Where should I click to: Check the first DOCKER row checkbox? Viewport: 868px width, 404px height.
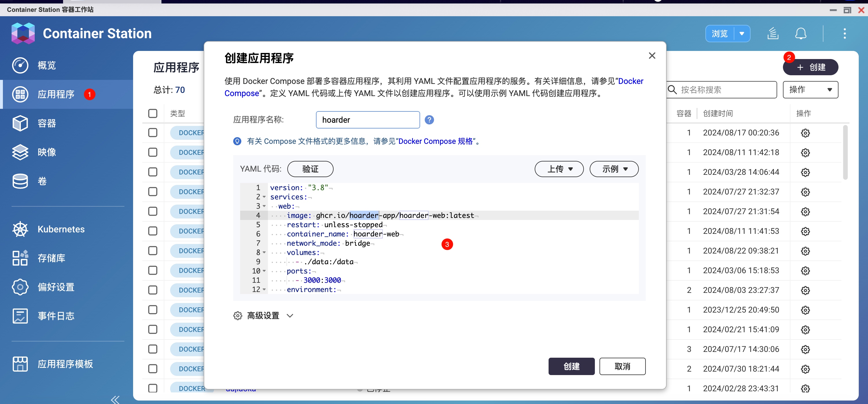tap(153, 133)
